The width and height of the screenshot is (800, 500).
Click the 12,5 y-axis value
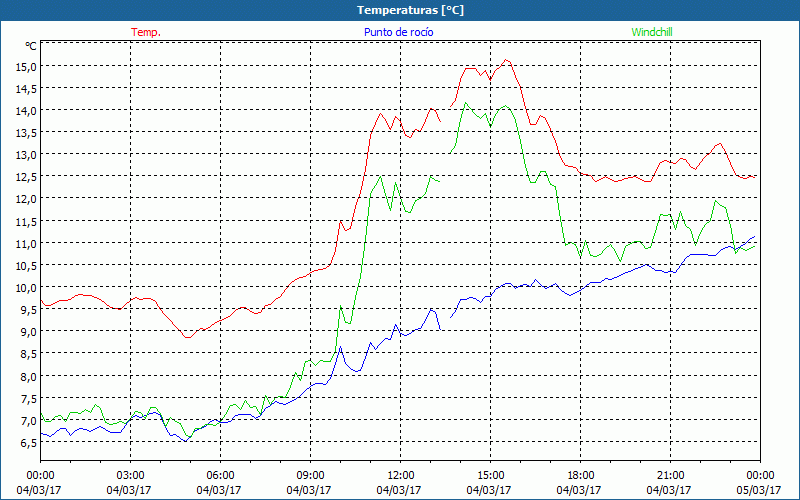pyautogui.click(x=27, y=177)
